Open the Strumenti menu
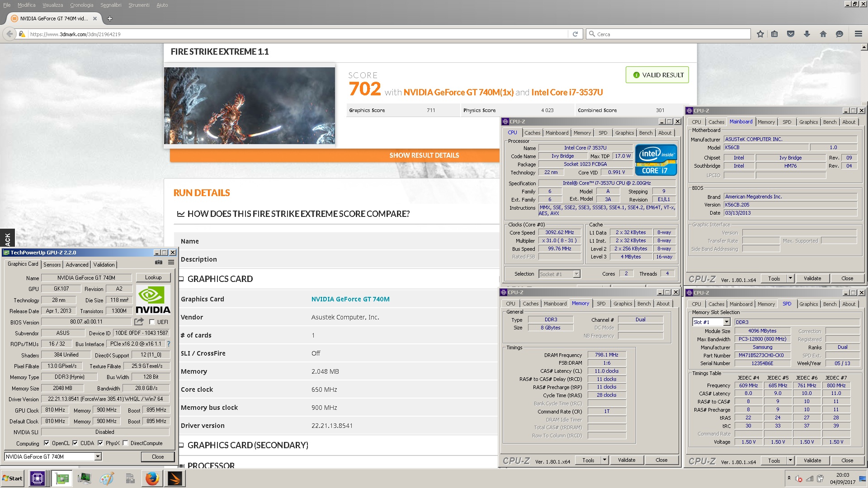This screenshot has width=868, height=488. pos(139,5)
